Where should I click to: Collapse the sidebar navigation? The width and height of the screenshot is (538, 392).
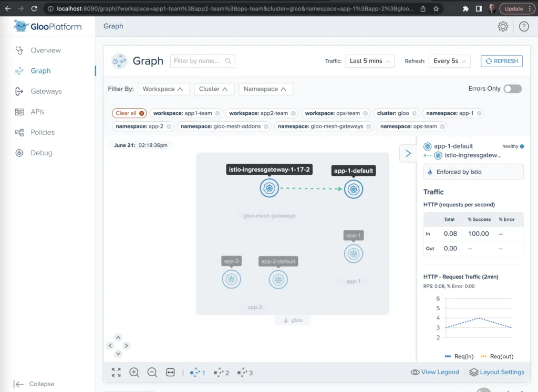point(34,384)
